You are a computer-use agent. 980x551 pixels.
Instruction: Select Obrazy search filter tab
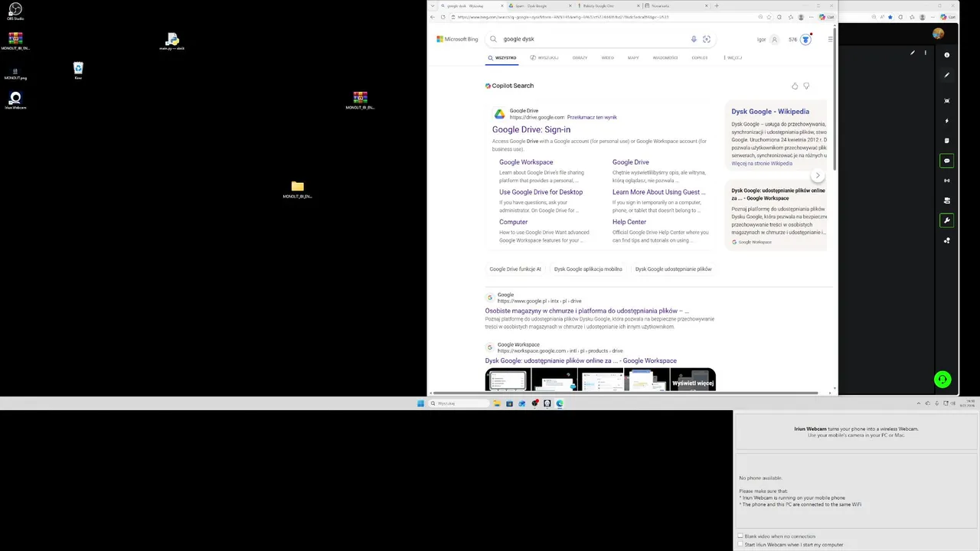click(x=580, y=57)
